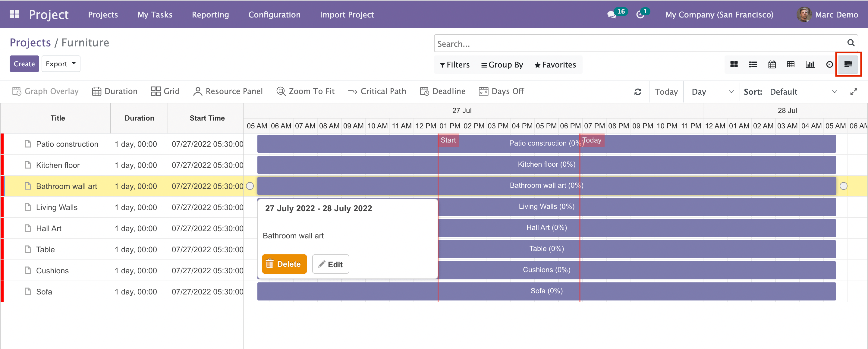This screenshot has height=349, width=868.
Task: Click the orange Delete button
Action: [x=284, y=264]
